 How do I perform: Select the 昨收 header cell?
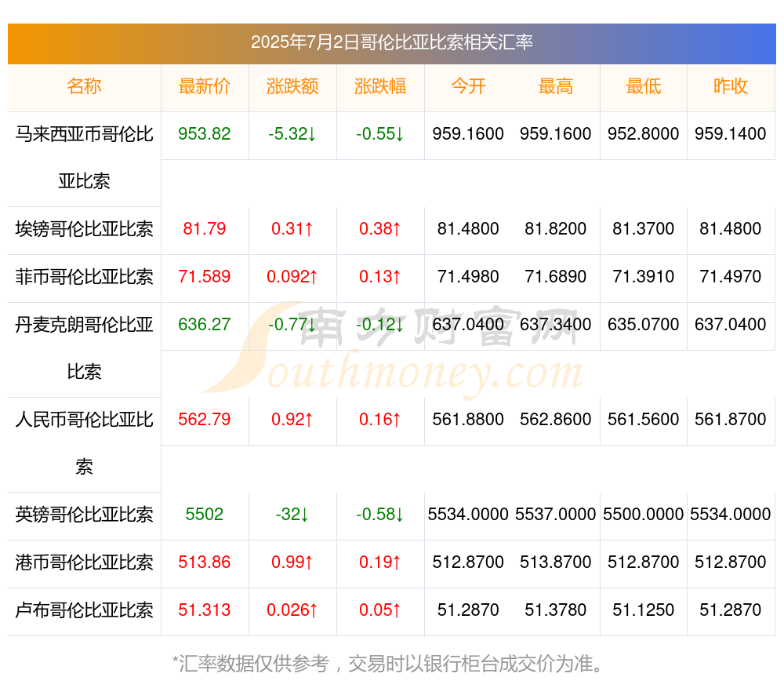[x=730, y=87]
